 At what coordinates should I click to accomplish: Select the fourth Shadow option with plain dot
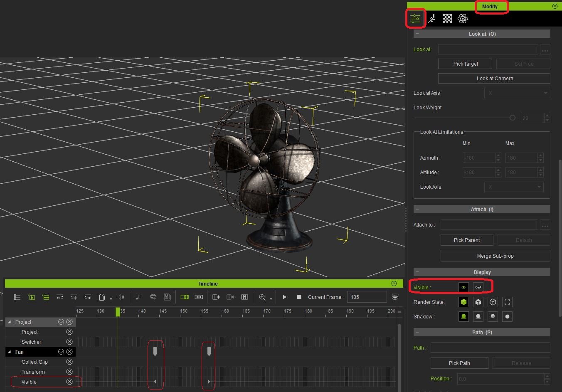coord(507,316)
